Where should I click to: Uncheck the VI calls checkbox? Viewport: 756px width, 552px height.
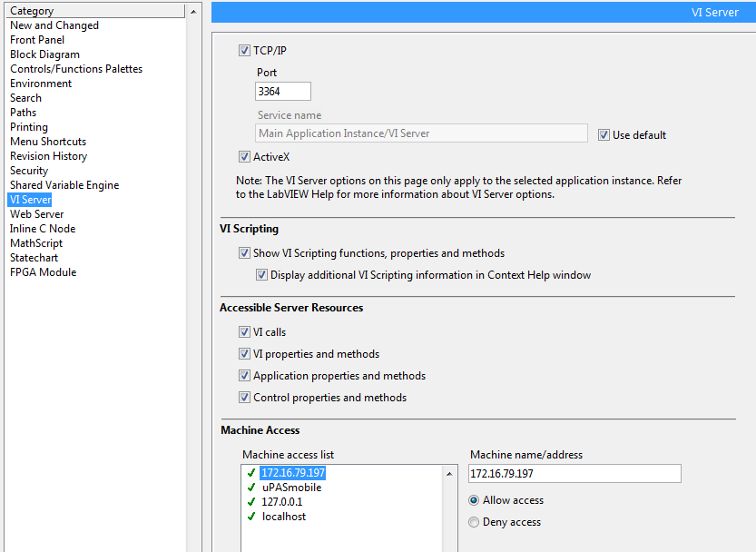click(x=244, y=332)
